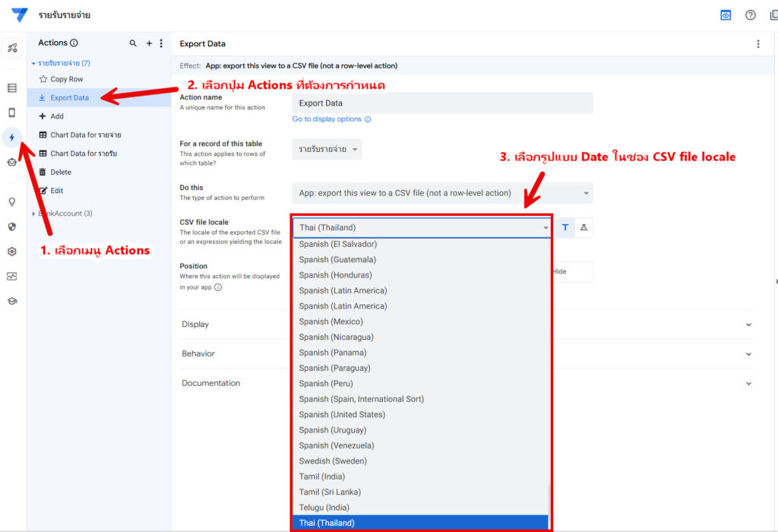Choose Swedish (Sweden) locale
The image size is (778, 532).
click(419, 461)
